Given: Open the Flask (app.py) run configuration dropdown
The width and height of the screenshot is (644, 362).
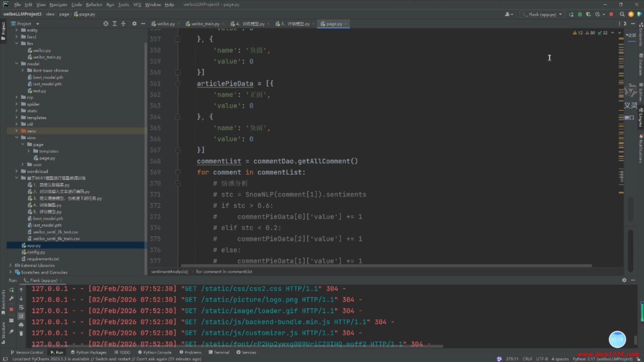Looking at the screenshot, I should click(542, 14).
